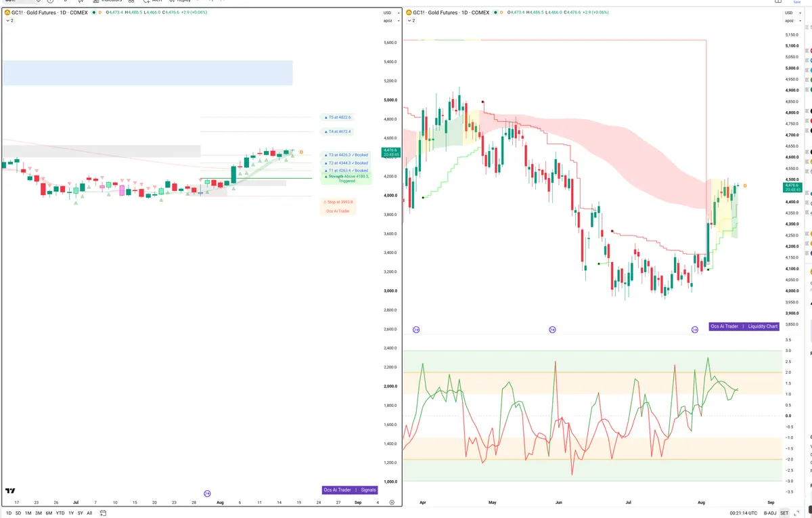This screenshot has height=518, width=812.
Task: Select the 1D time range
Action: pos(7,513)
